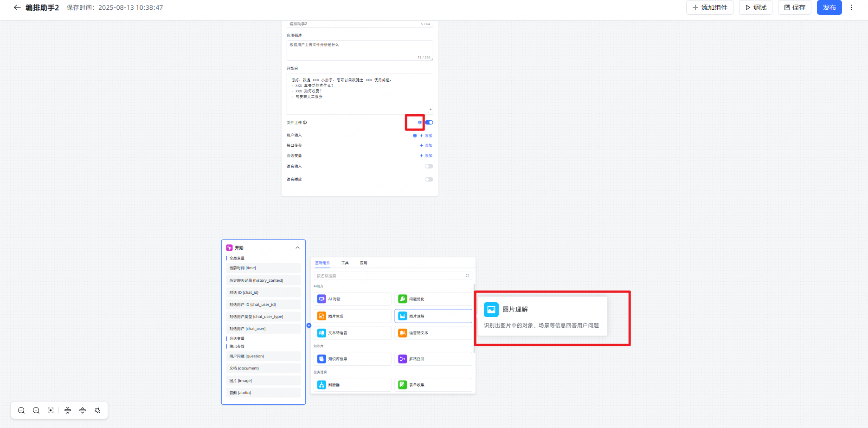
Task: Click the 对话用户类型 {chat_user_type} variable
Action: pos(264,317)
